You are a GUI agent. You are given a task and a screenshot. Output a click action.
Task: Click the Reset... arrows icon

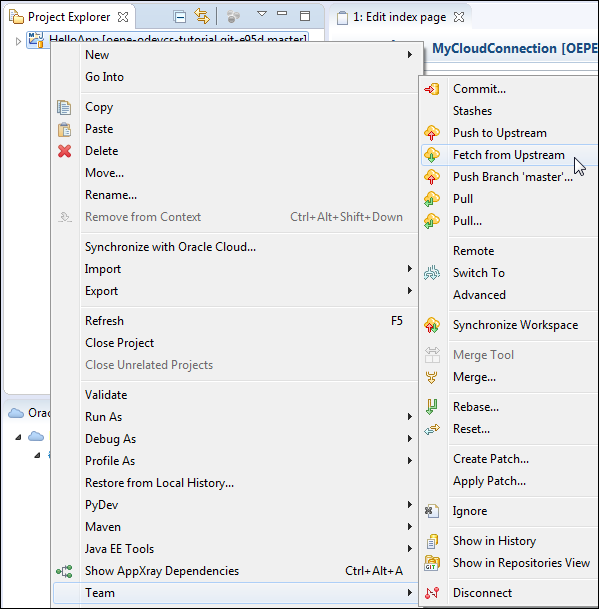432,429
